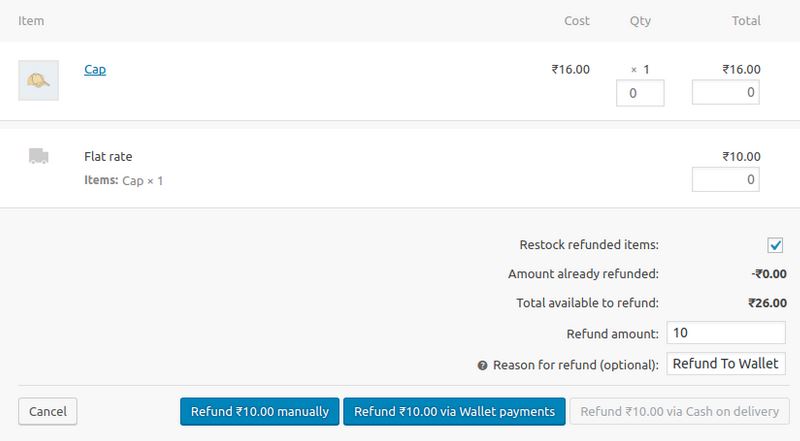Click the Total column header
The image size is (800, 441).
[x=746, y=21]
